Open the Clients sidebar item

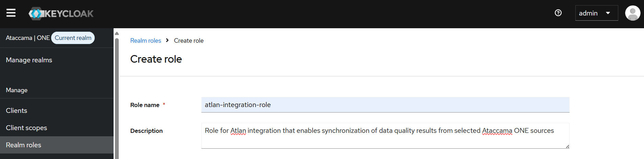16,110
